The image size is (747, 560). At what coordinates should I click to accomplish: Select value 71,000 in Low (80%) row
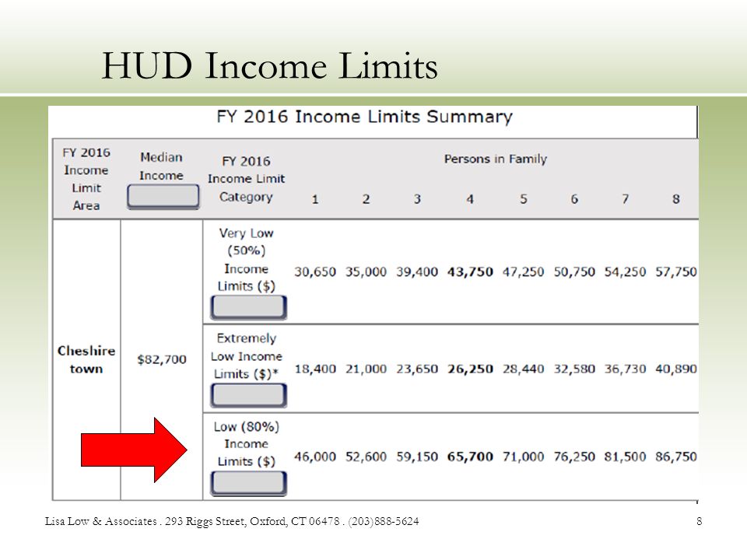click(x=523, y=457)
